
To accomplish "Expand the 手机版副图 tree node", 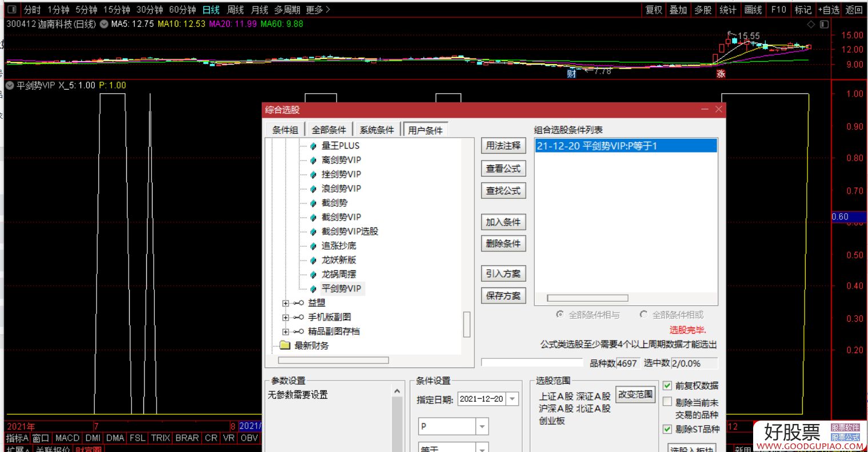I will pyautogui.click(x=286, y=317).
